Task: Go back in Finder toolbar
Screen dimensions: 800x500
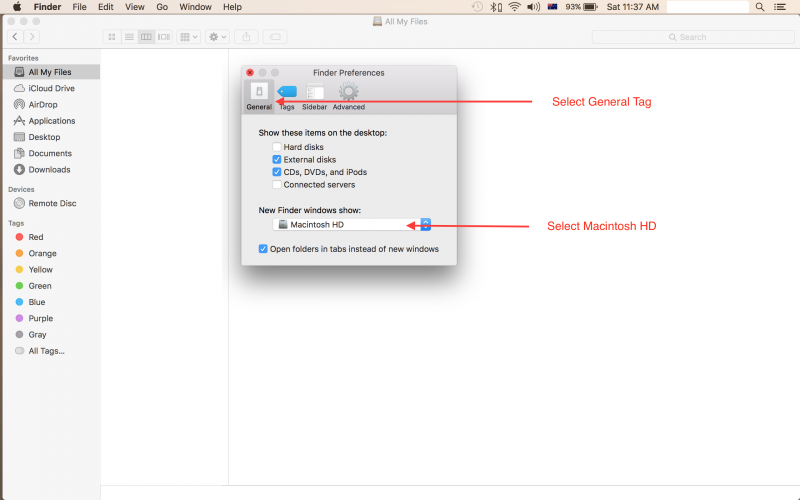Action: click(x=15, y=37)
